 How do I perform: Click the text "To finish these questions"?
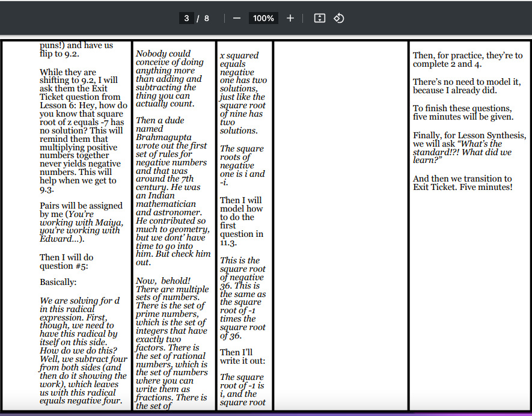[x=463, y=112]
